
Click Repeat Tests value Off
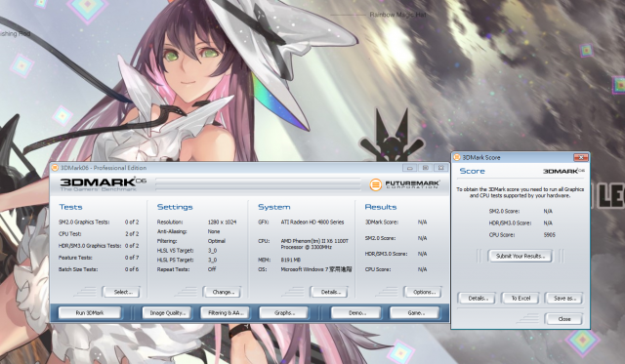point(212,269)
